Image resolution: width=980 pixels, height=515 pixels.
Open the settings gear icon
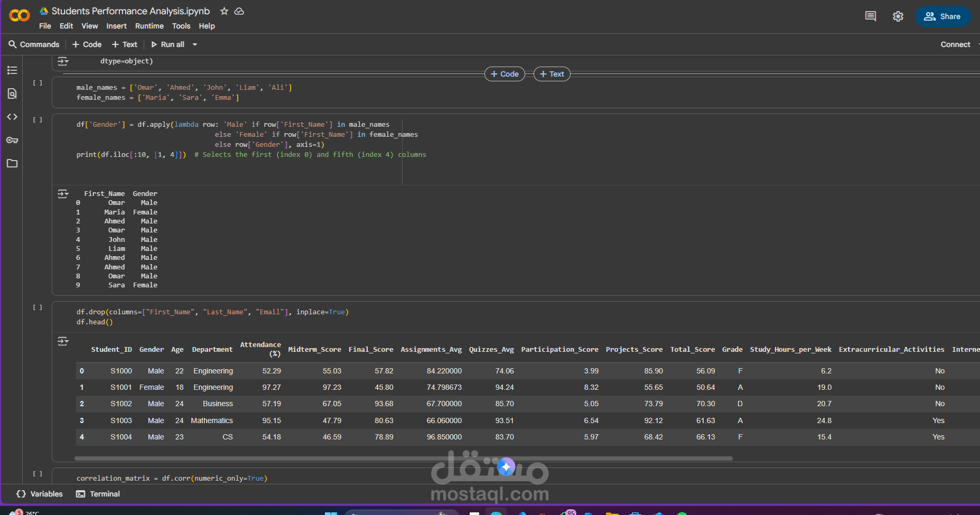point(898,16)
